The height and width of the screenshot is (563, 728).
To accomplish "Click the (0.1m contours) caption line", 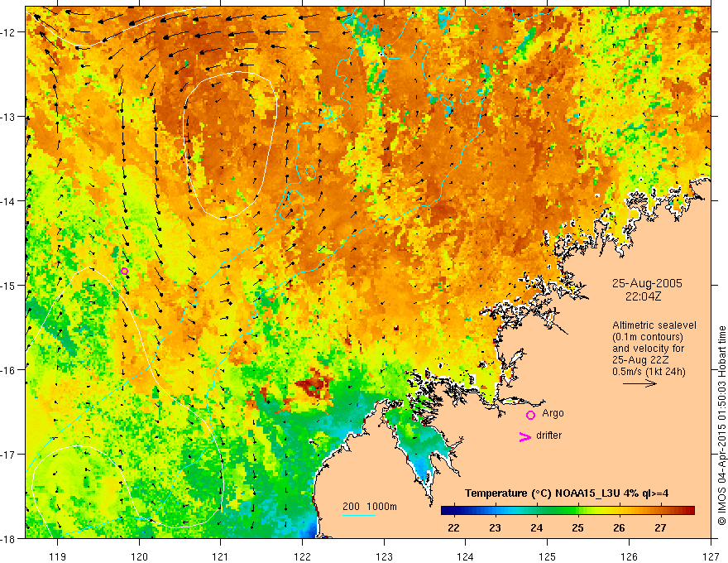I will [x=648, y=337].
